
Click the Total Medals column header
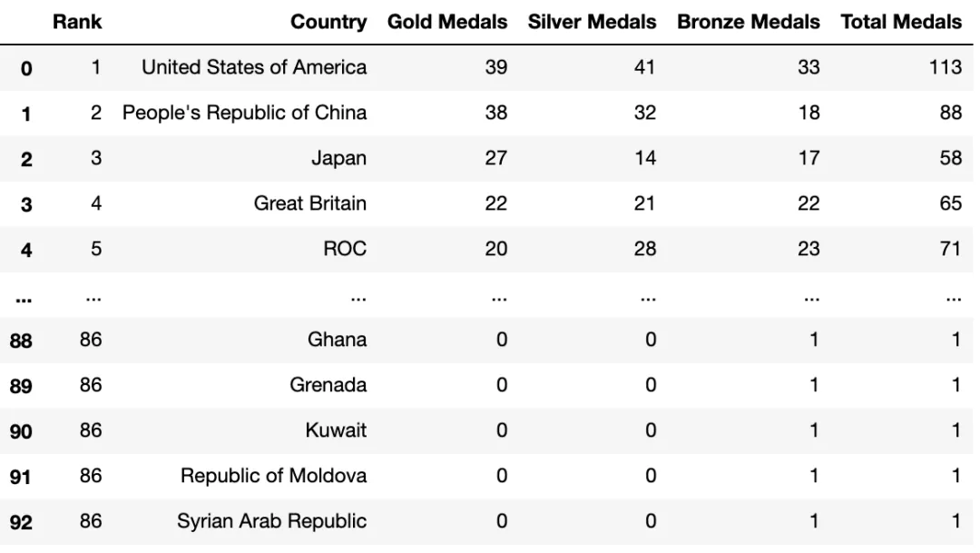901,22
